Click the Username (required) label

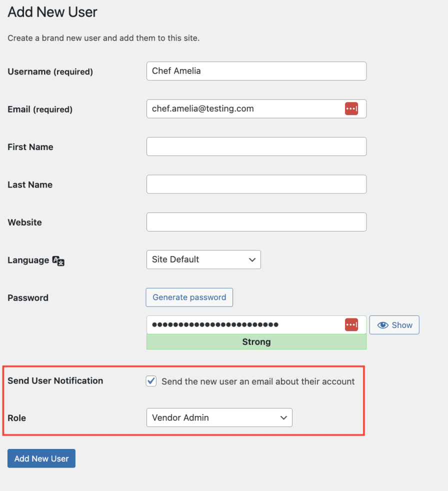[x=50, y=71]
